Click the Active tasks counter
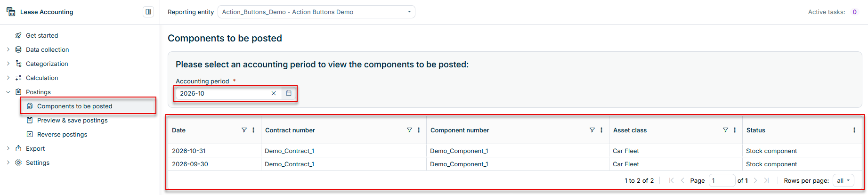 pyautogui.click(x=855, y=12)
